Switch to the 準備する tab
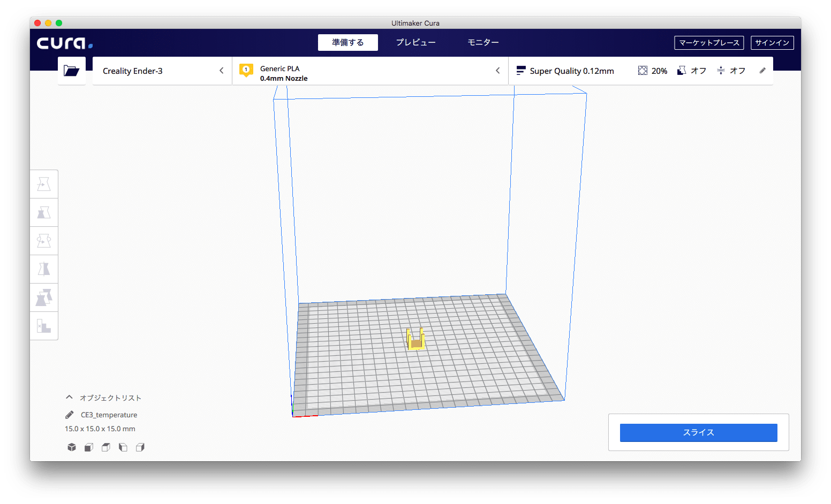 click(x=348, y=42)
